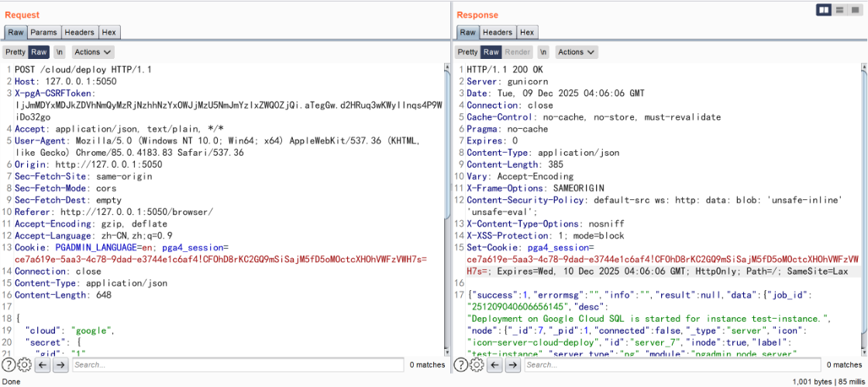Toggle Pretty view in the Request editor

[15, 52]
